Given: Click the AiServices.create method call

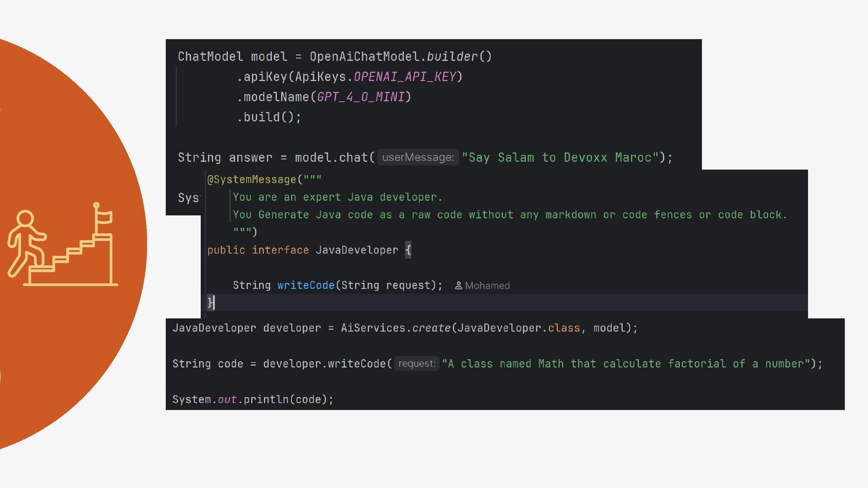Looking at the screenshot, I should [396, 328].
